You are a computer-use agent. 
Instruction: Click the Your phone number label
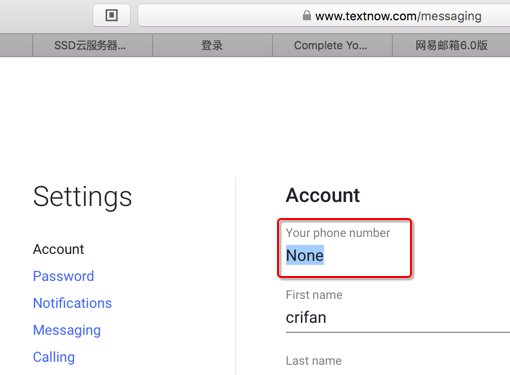point(338,233)
